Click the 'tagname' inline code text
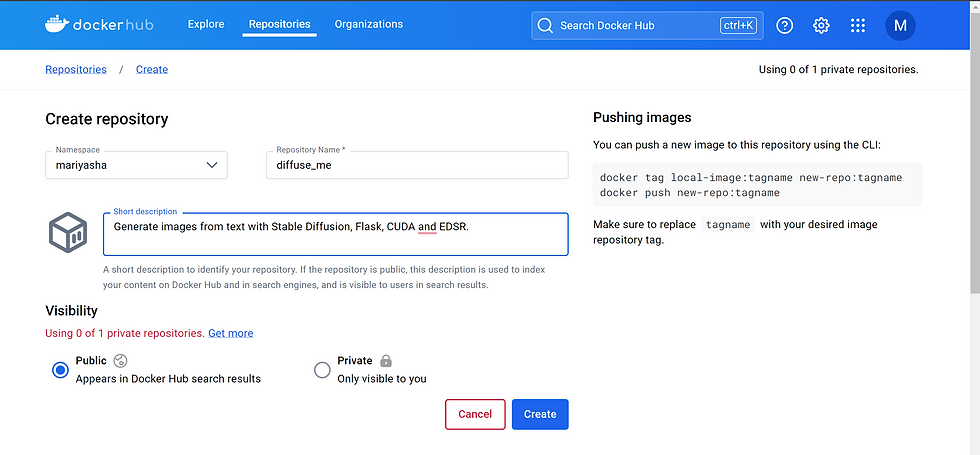 coord(728,224)
